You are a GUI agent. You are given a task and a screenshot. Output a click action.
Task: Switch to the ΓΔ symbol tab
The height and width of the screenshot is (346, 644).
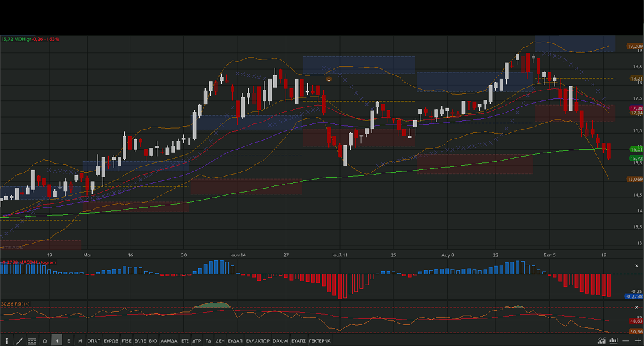(208, 341)
